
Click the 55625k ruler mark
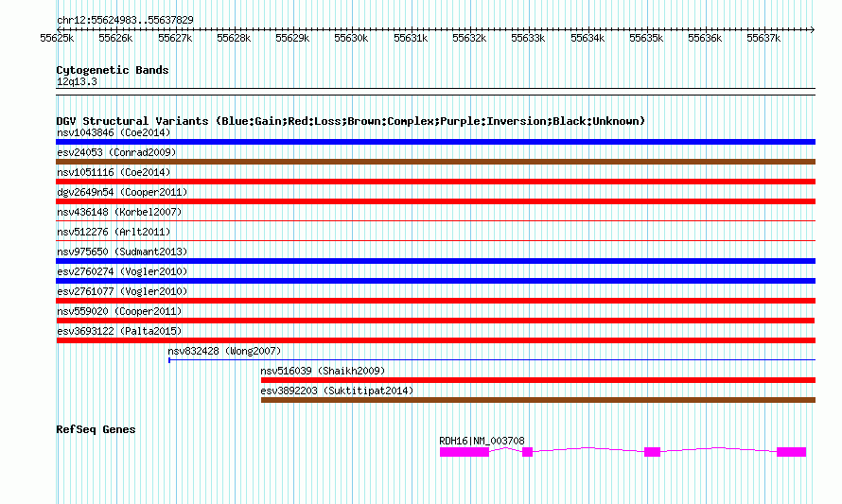click(x=57, y=38)
